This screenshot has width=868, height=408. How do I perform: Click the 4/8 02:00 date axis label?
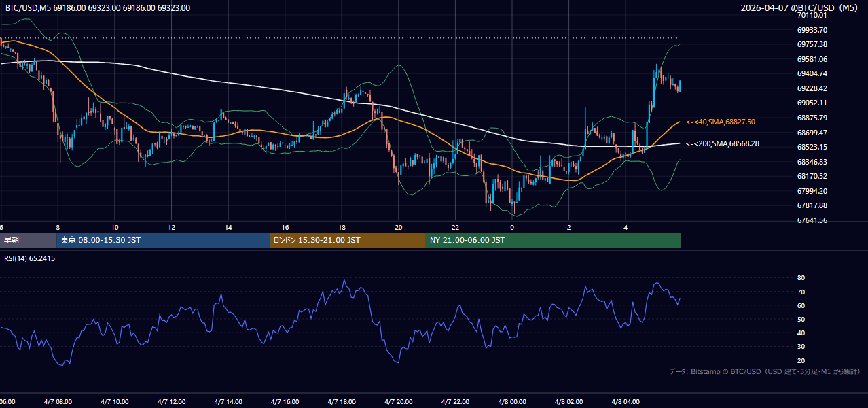568,402
